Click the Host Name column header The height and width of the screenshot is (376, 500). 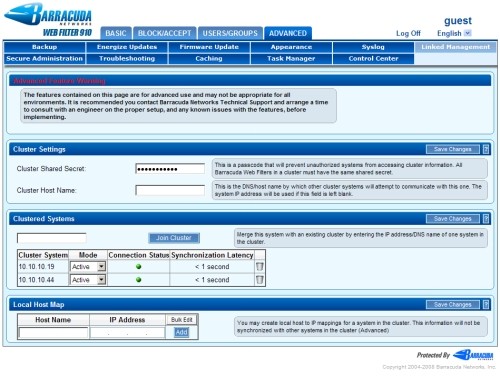53,320
